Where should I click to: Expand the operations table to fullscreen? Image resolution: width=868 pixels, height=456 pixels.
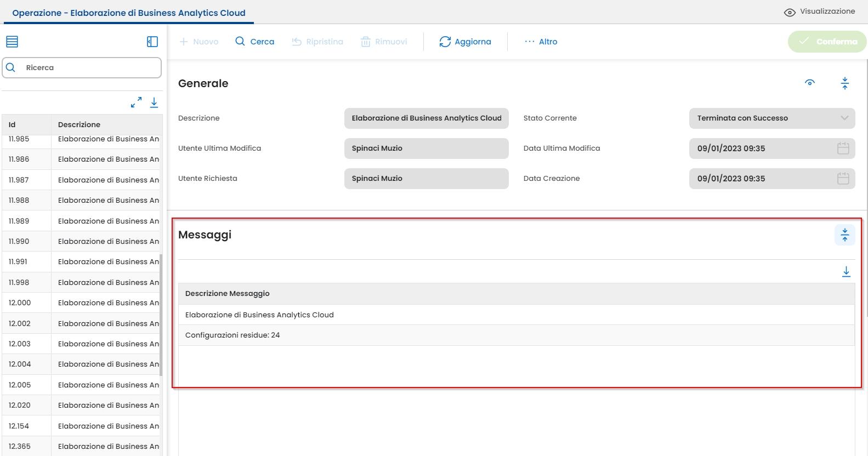point(136,102)
